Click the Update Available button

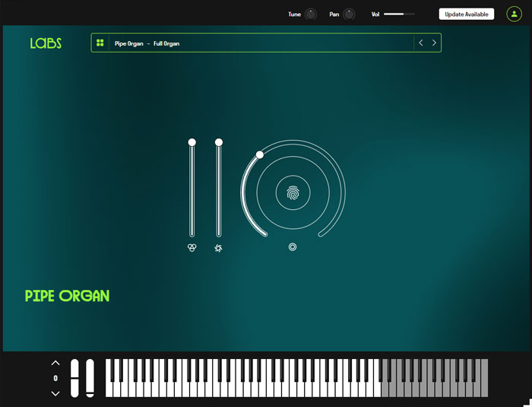click(467, 14)
